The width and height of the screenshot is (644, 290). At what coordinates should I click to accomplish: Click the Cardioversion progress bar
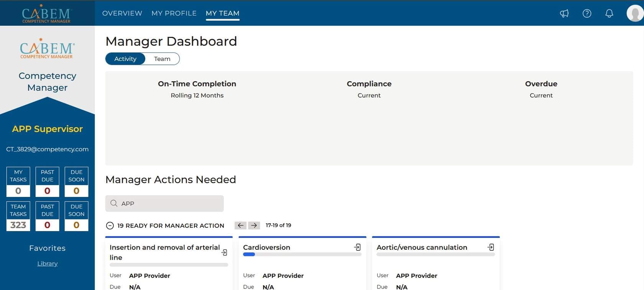point(302,254)
